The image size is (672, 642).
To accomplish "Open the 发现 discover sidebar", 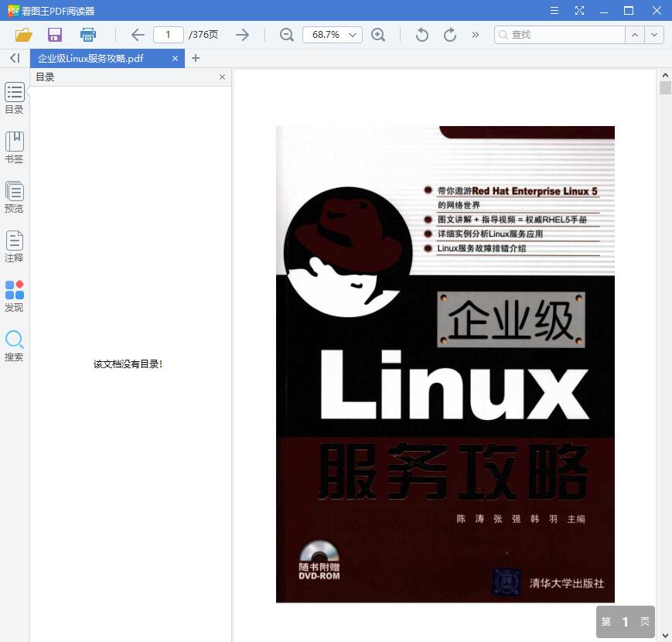I will coord(14,296).
